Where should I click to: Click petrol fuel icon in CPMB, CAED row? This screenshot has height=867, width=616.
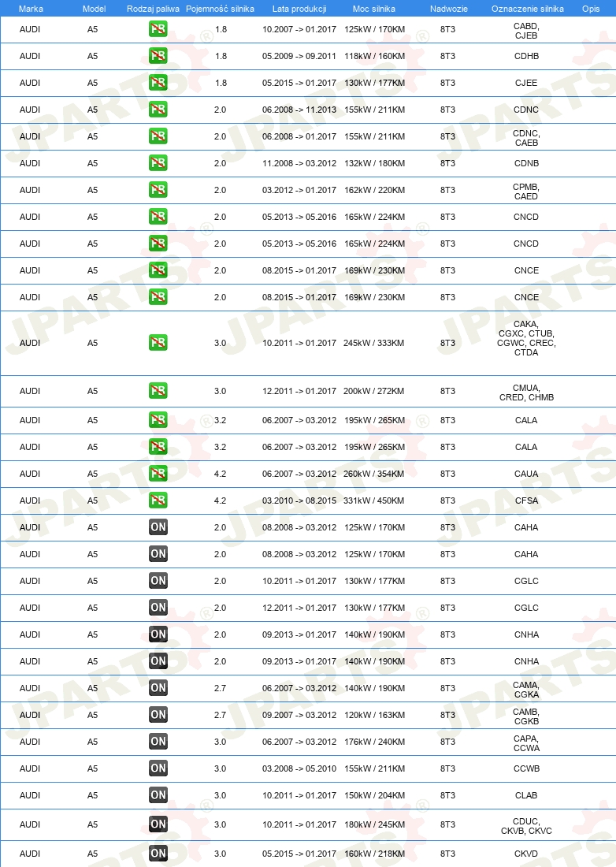click(158, 190)
